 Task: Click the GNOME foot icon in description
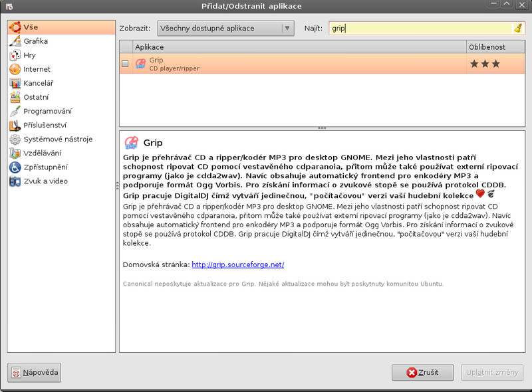pos(491,193)
